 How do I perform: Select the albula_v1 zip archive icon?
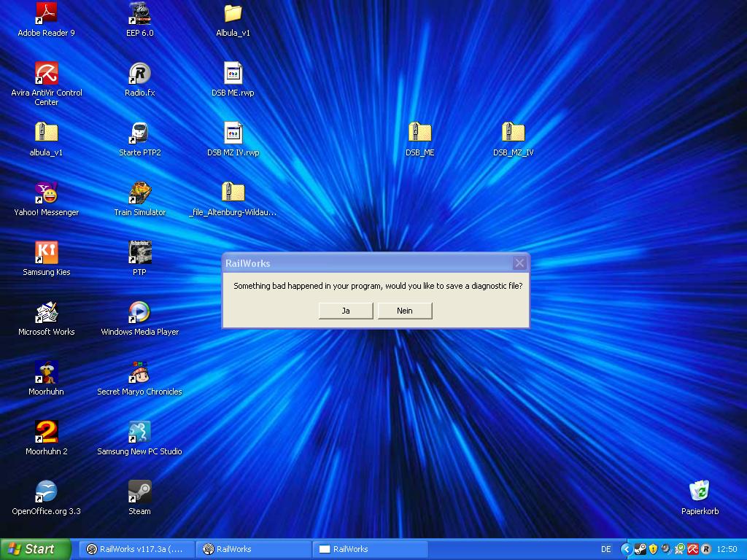point(46,139)
